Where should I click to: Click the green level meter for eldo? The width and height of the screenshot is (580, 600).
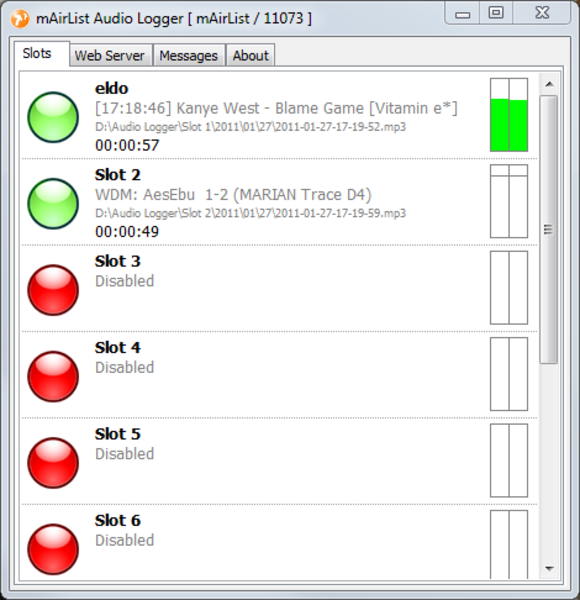pos(509,115)
